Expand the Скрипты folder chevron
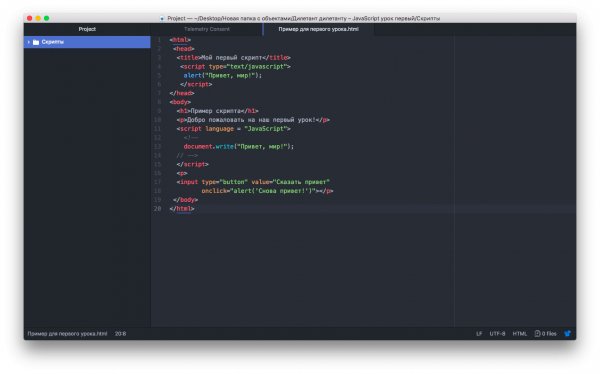 [28, 42]
